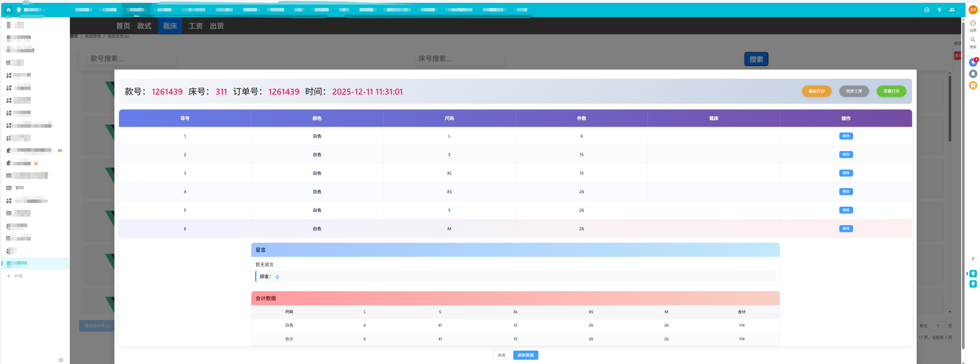
Task: Click the 刷新数据 button
Action: [526, 355]
